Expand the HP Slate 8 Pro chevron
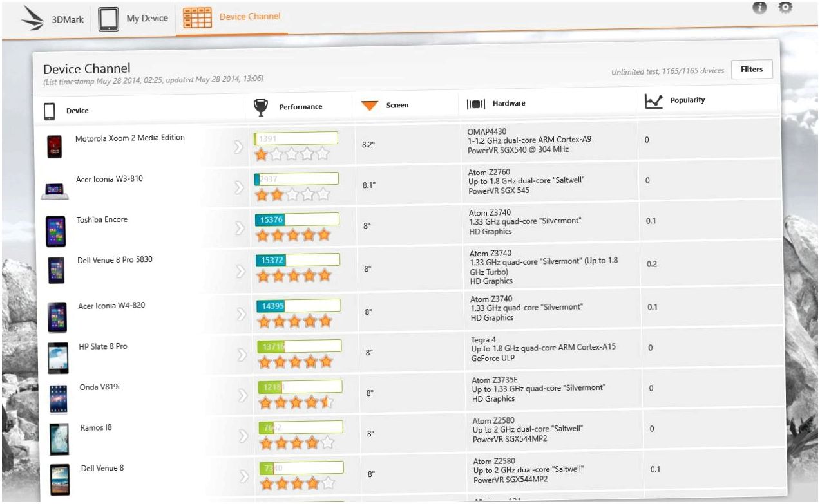This screenshot has height=504, width=820. point(243,355)
